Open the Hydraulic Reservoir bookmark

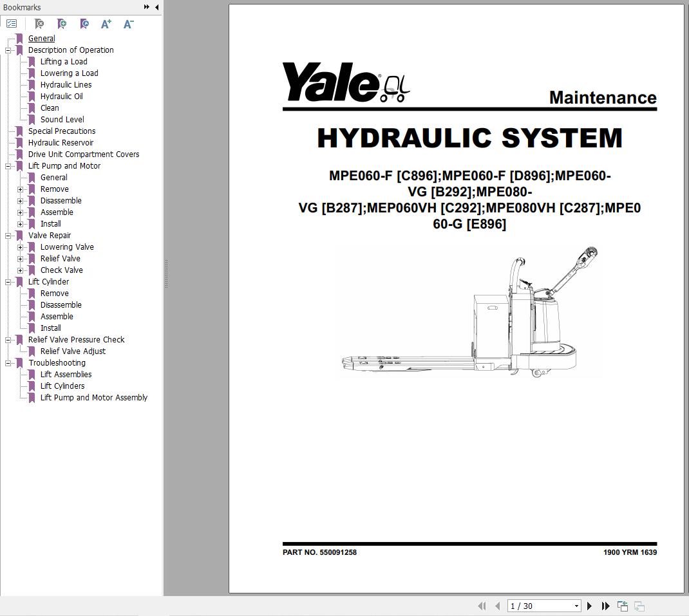pyautogui.click(x=61, y=142)
